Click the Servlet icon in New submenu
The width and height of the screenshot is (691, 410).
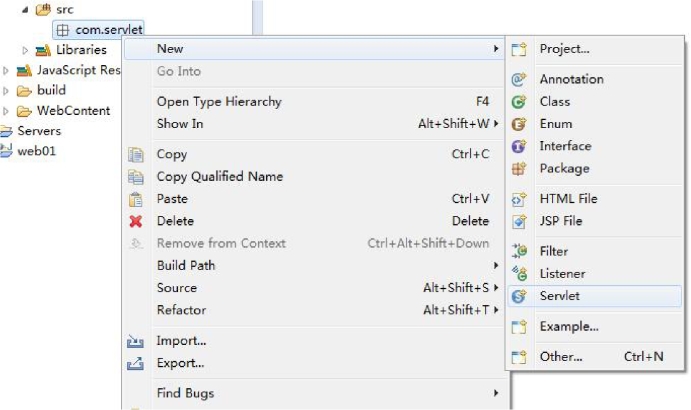[x=519, y=296]
